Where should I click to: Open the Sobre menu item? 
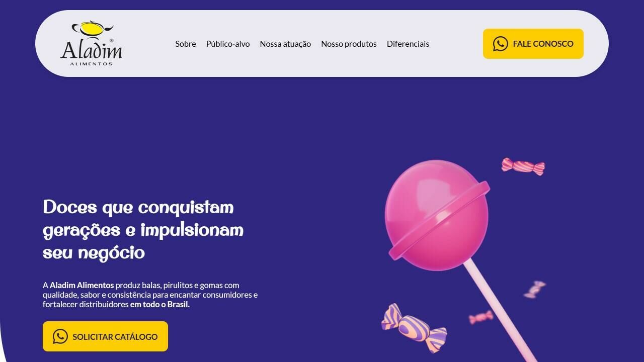[186, 44]
